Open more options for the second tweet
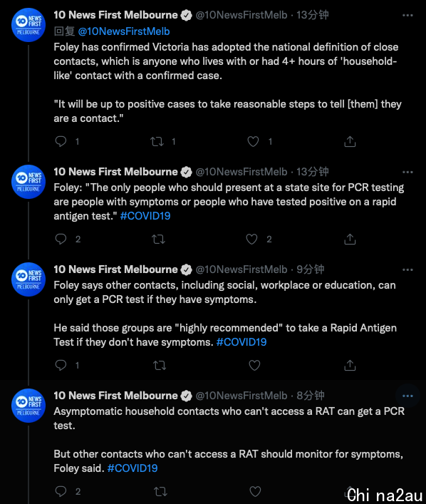426x504 pixels. click(x=407, y=172)
